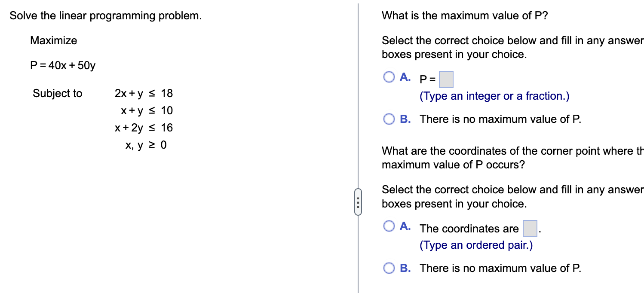
Task: Click first 'There is no maximum value of P.' text
Action: tap(500, 119)
